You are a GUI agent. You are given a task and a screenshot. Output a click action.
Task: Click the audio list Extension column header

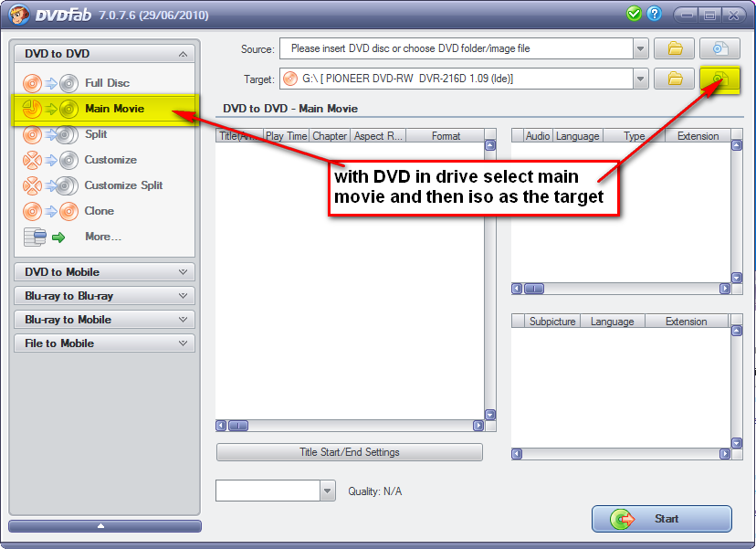[x=698, y=136]
